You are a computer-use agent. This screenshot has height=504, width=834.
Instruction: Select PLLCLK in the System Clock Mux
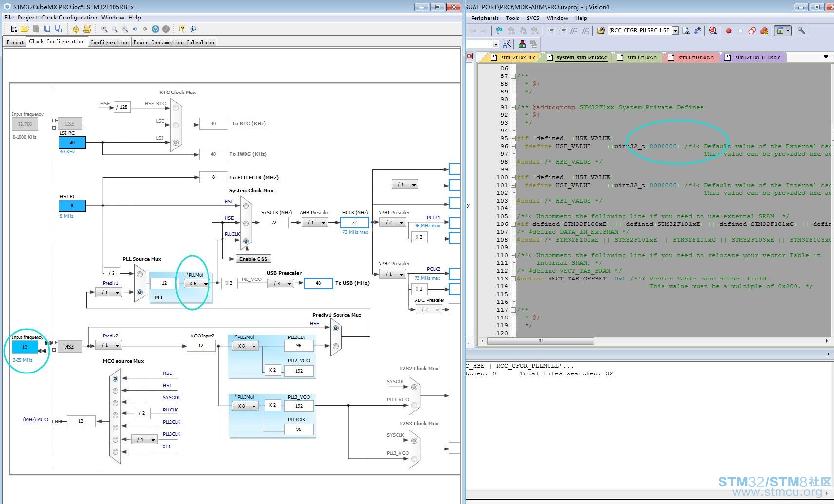pos(246,241)
